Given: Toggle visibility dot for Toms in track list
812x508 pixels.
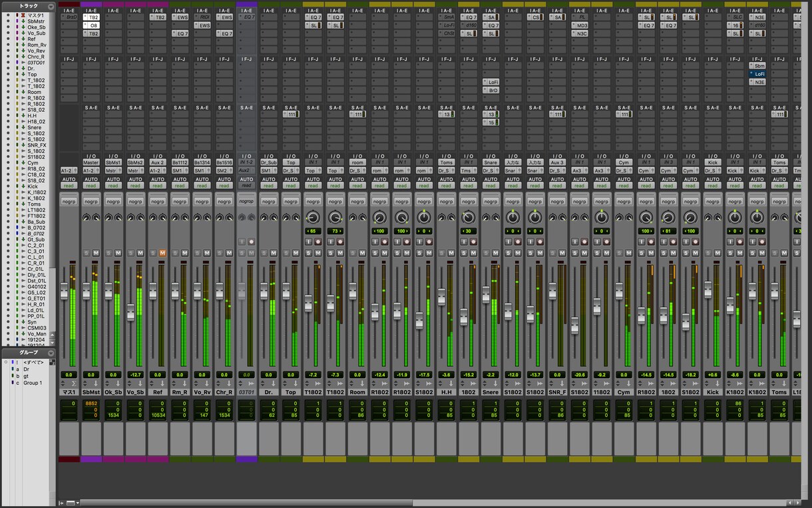Looking at the screenshot, I should [x=8, y=204].
